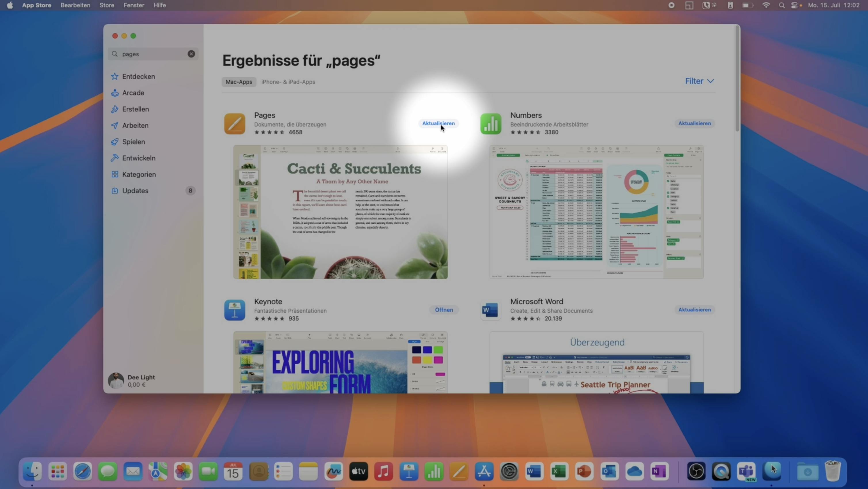Click the Microsoft Word app icon
Screen dimensions: 868x489
[x=491, y=310]
